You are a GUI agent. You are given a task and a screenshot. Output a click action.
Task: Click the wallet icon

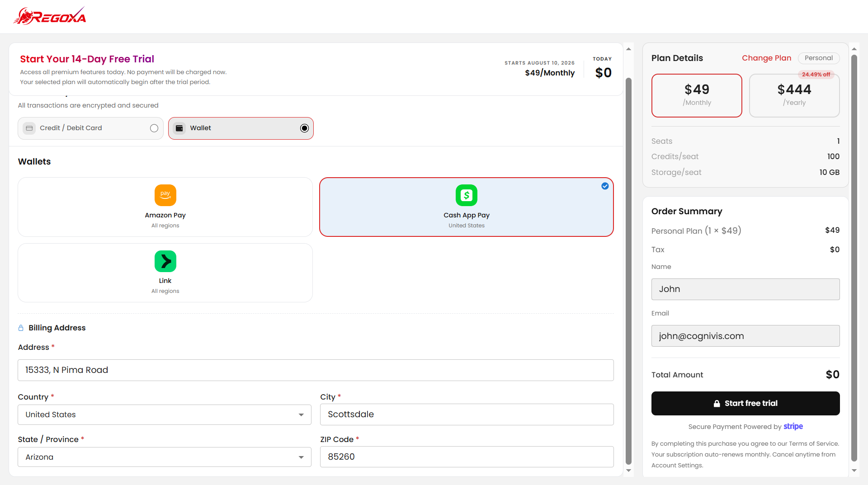pyautogui.click(x=179, y=128)
